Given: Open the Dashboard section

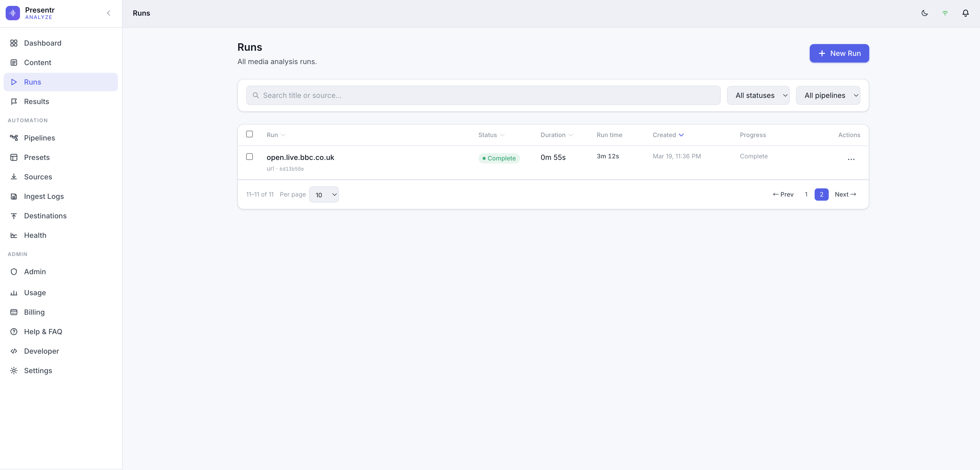Looking at the screenshot, I should click(x=43, y=43).
